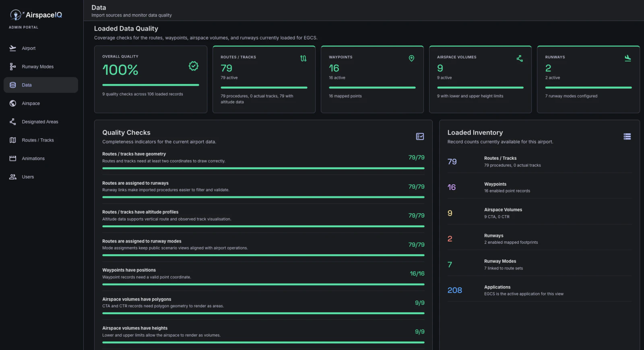The image size is (644, 350).
Task: Click the Routes / Tracks map icon
Action: [13, 140]
